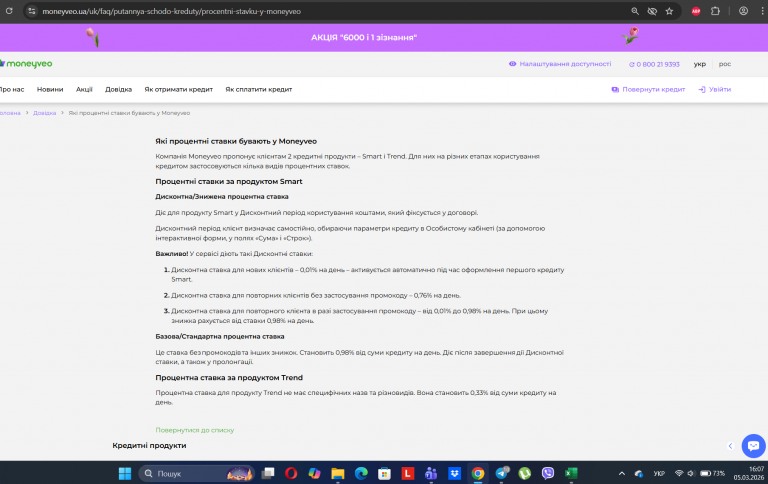Click the 'Повернути кредит' link

[648, 89]
